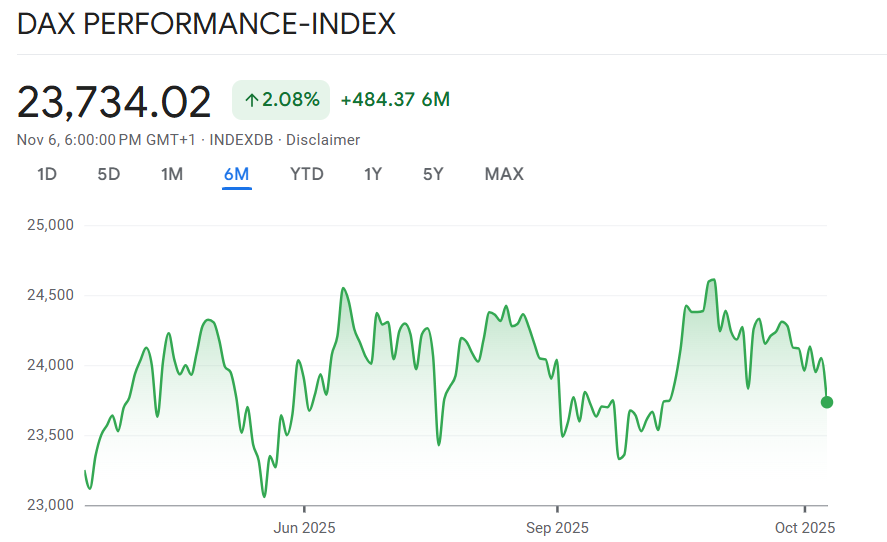The height and width of the screenshot is (542, 887).
Task: Click the 23,000 y-axis label
Action: 48,505
